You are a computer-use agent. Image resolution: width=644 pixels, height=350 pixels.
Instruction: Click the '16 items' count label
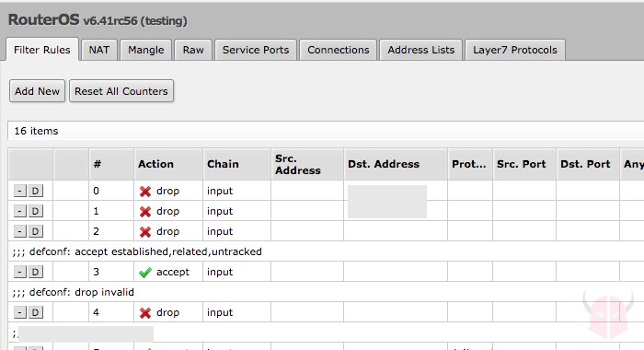pos(36,131)
